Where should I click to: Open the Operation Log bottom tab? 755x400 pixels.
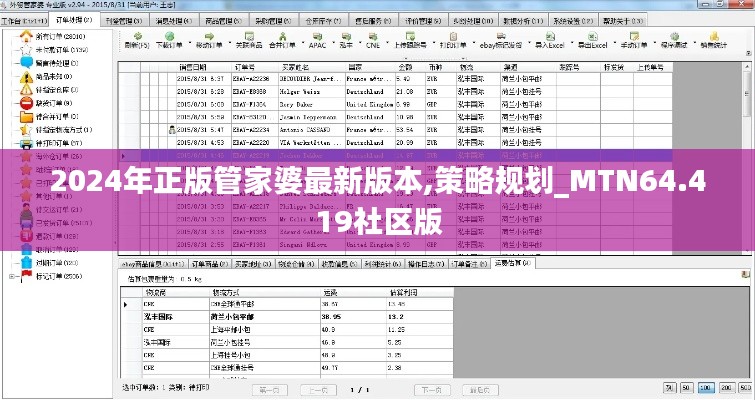tap(426, 264)
